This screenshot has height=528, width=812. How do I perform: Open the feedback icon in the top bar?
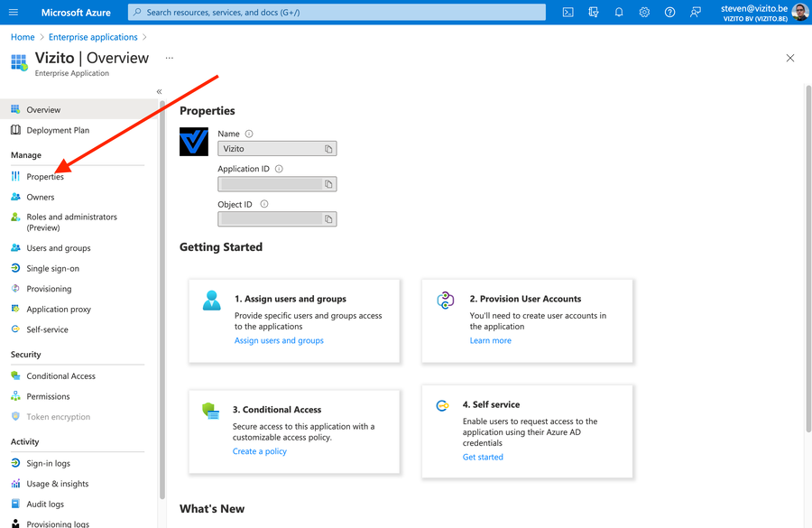click(x=695, y=12)
